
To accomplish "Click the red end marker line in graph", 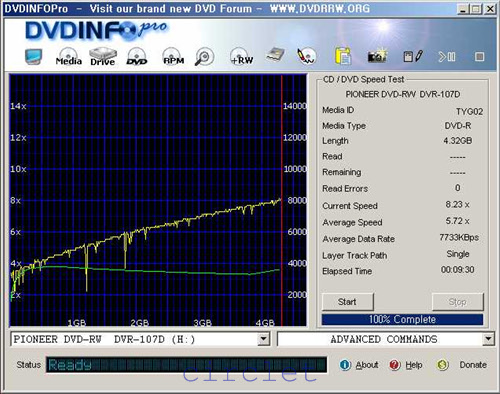I will [282, 200].
